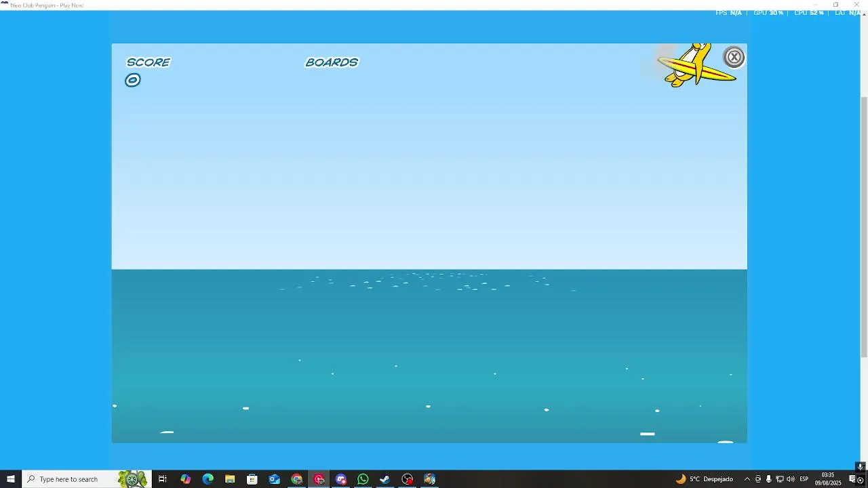Close the surfing game with the X button
868x488 pixels.
[x=734, y=57]
